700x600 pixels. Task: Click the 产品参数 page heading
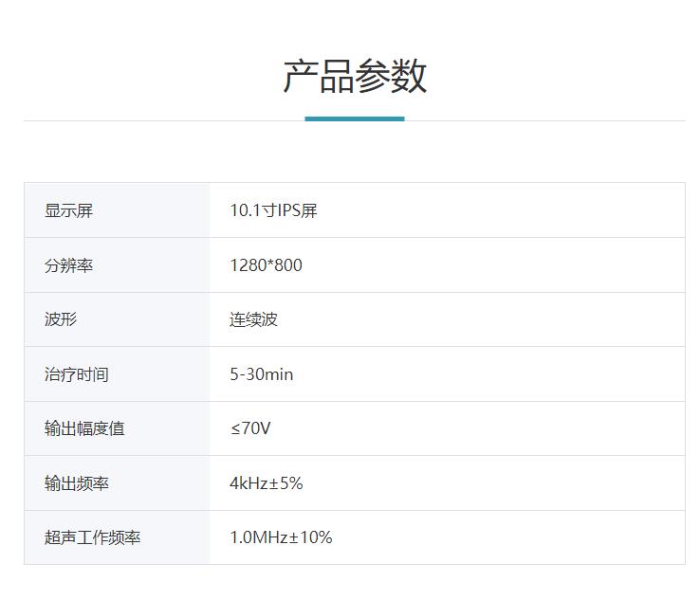point(355,77)
